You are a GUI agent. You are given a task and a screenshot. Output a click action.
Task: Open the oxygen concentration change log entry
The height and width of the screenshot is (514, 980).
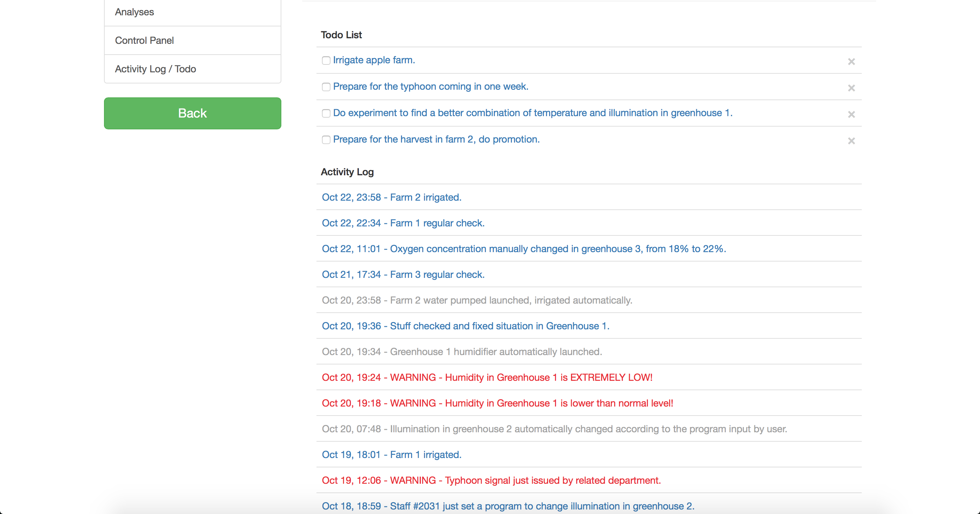pyautogui.click(x=523, y=249)
